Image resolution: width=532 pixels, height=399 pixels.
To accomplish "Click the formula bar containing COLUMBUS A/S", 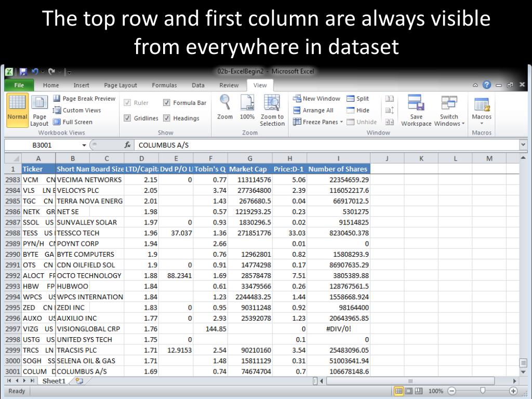I will [327, 145].
